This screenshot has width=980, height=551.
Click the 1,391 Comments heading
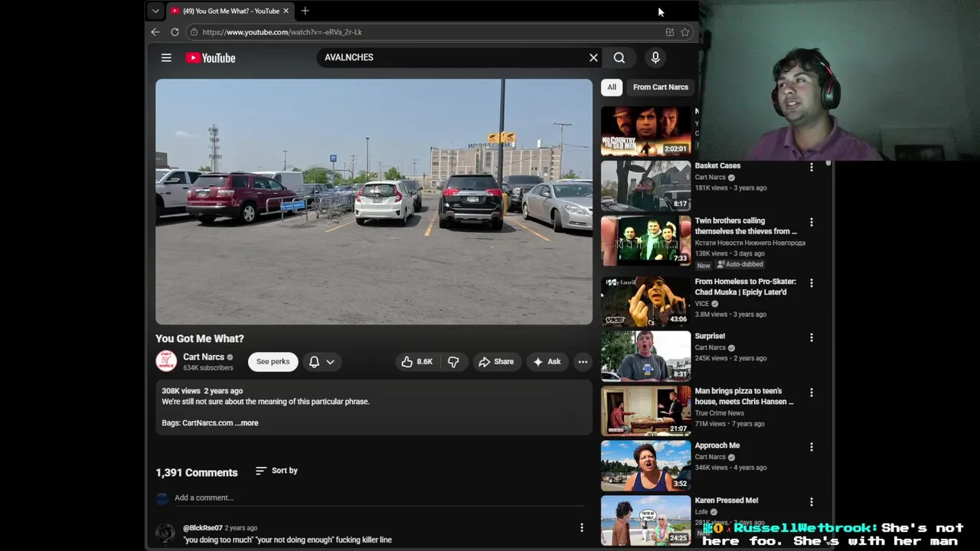(197, 473)
